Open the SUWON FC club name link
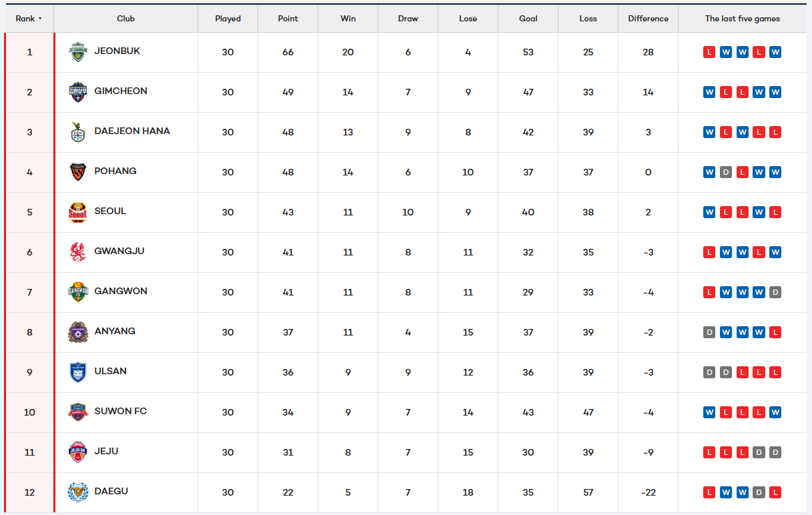 (x=121, y=411)
